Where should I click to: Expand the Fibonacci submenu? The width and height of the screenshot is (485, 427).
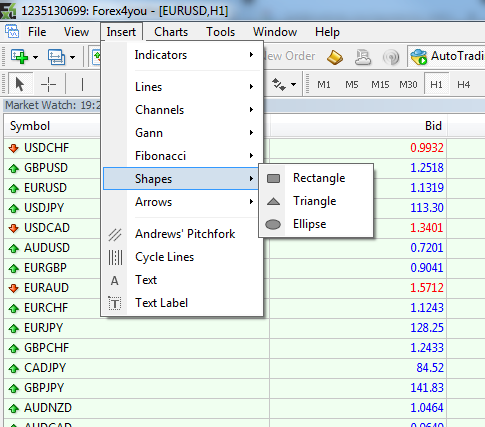pyautogui.click(x=182, y=156)
